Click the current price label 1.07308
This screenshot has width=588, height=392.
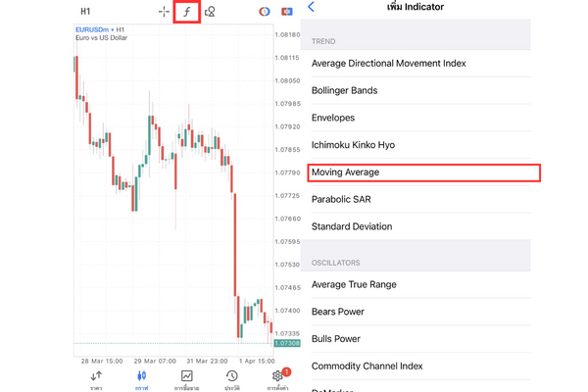click(x=287, y=346)
